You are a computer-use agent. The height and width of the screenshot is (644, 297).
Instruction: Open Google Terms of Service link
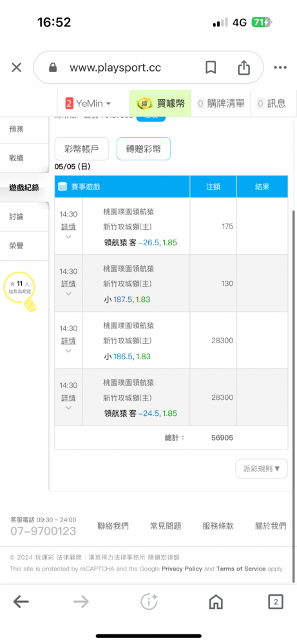[241, 569]
